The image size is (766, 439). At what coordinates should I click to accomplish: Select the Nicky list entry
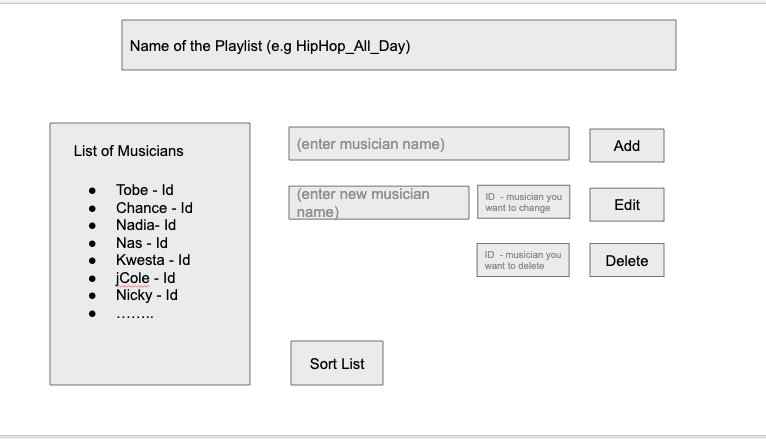point(146,295)
